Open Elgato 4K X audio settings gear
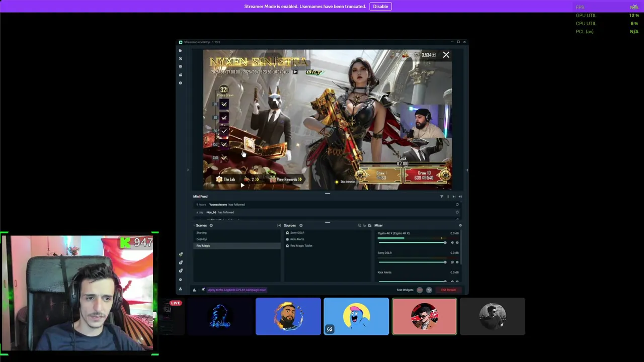The height and width of the screenshot is (362, 644). pyautogui.click(x=457, y=243)
